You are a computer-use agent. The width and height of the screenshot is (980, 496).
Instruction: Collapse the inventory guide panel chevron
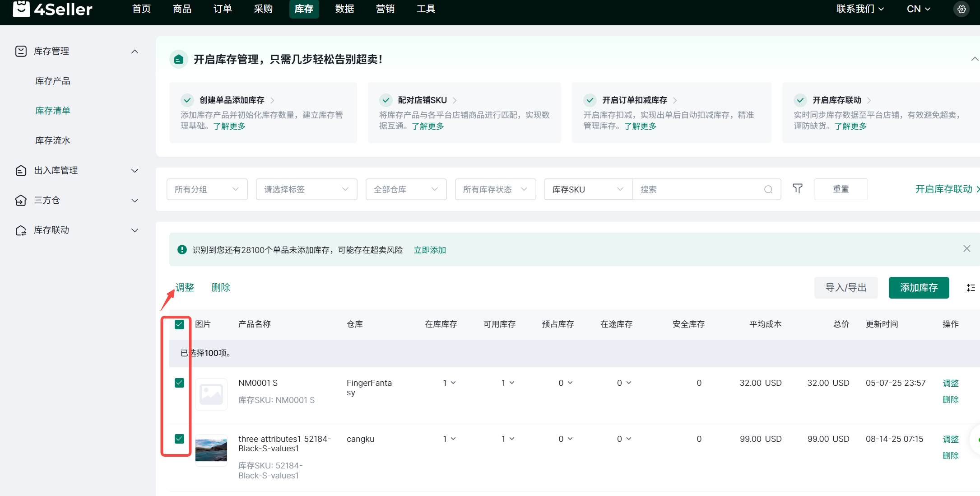[974, 59]
